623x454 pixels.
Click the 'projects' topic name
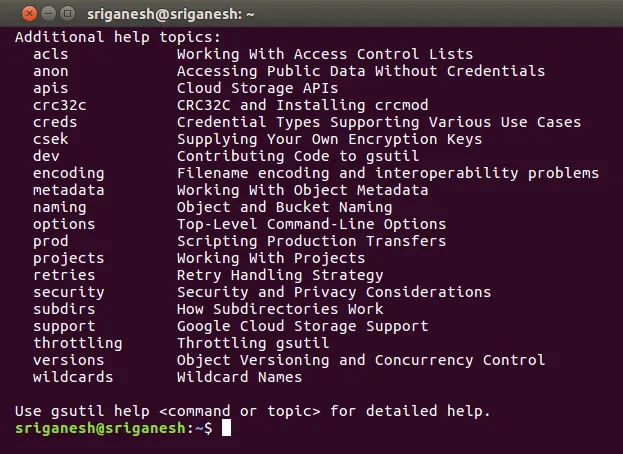(68, 258)
